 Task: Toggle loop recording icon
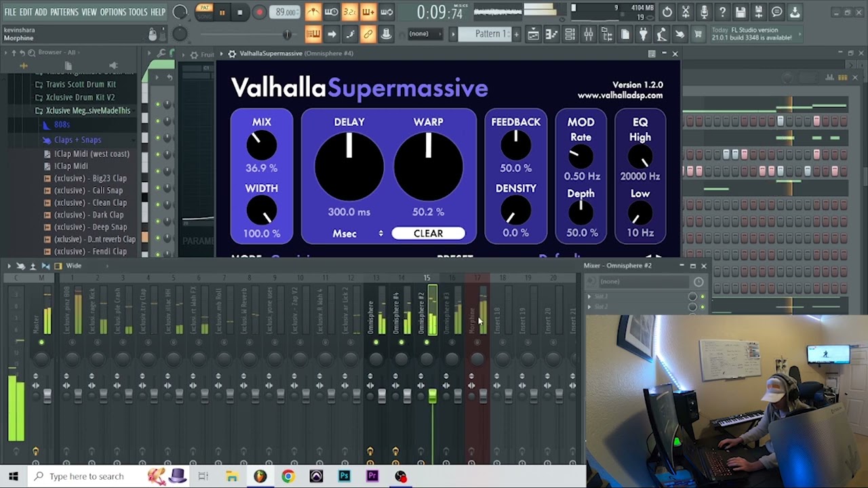tap(387, 12)
